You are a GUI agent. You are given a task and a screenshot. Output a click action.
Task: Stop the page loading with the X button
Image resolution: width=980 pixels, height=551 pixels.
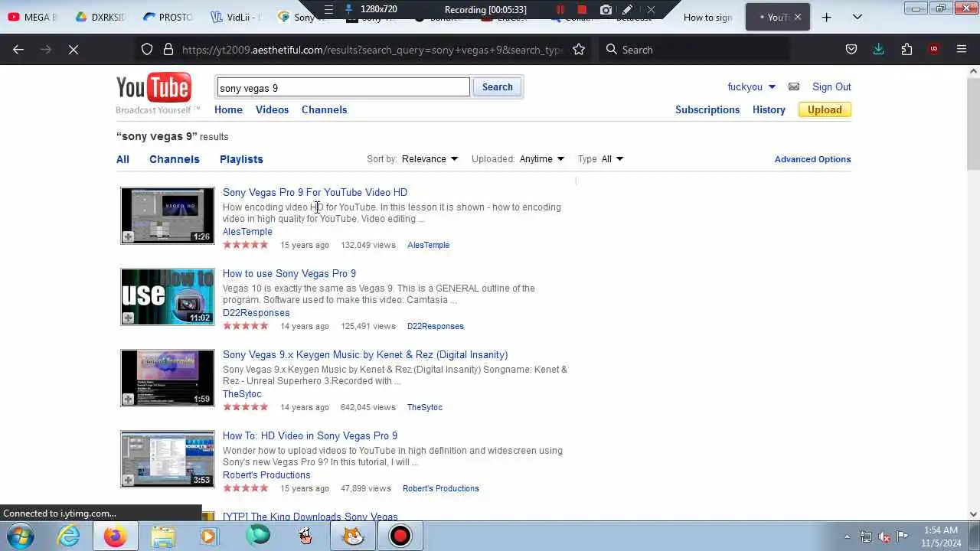coord(73,49)
